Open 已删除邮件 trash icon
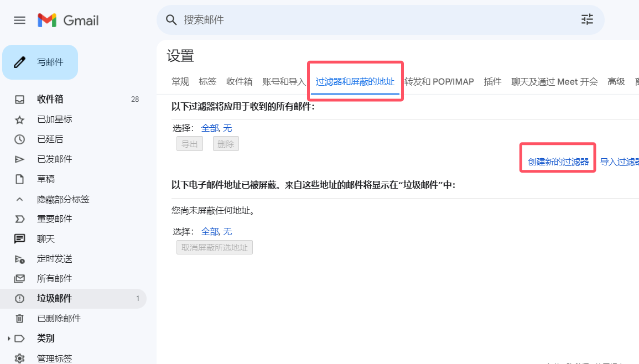Viewport: 639px width, 364px height. (19, 318)
